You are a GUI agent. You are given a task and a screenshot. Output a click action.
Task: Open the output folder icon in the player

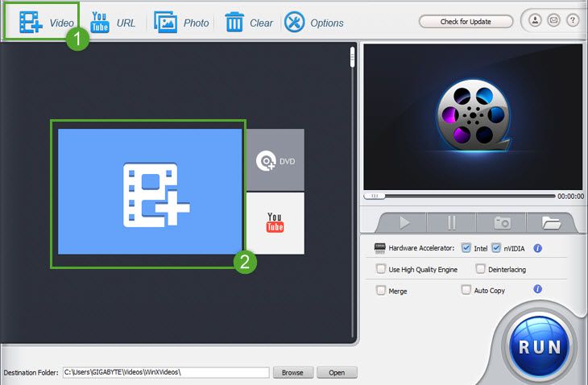[x=552, y=222]
